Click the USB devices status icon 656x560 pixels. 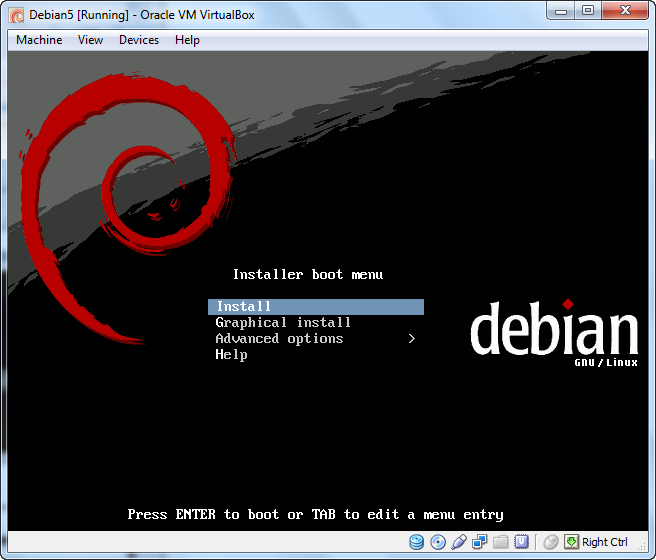[459, 542]
